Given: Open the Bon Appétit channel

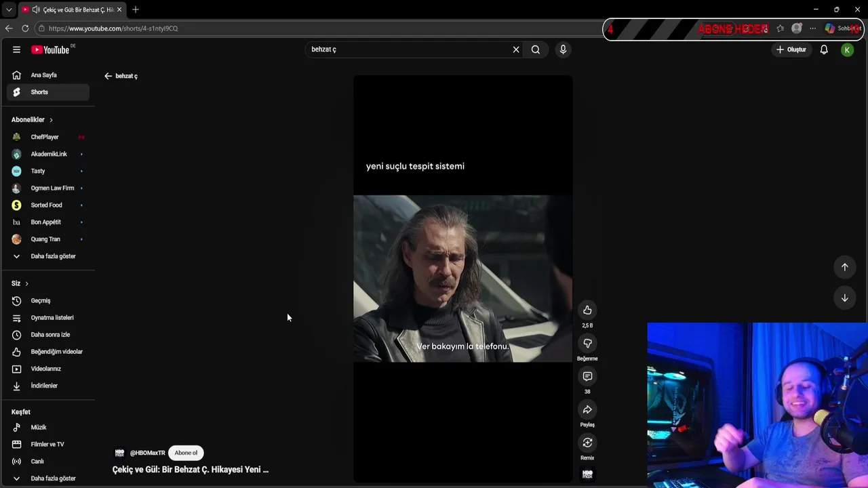Looking at the screenshot, I should (47, 222).
